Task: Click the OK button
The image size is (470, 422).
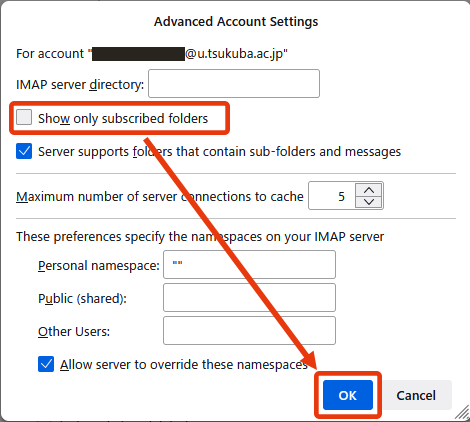Action: coord(348,395)
